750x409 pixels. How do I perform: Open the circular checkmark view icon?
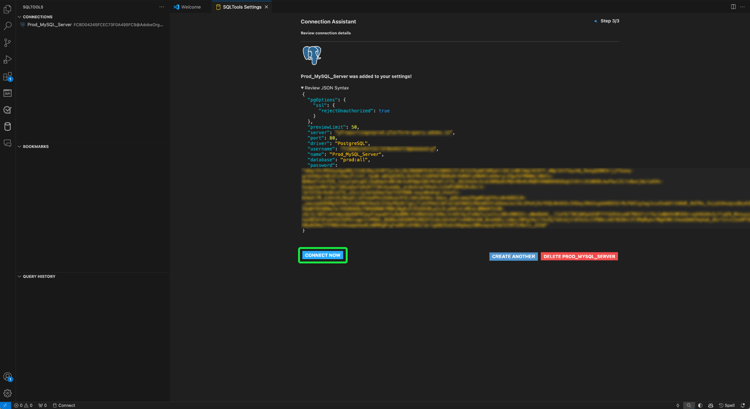[x=7, y=110]
